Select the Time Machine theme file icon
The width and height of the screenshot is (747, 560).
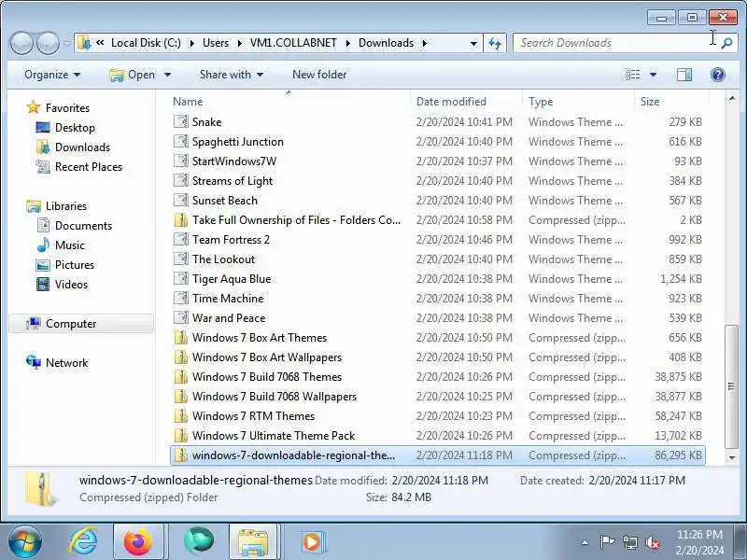tap(180, 298)
